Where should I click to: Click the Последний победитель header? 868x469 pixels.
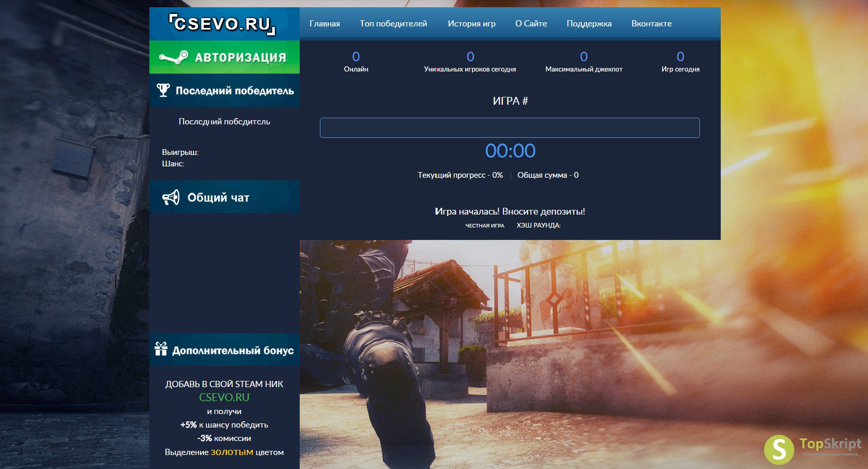pos(225,91)
